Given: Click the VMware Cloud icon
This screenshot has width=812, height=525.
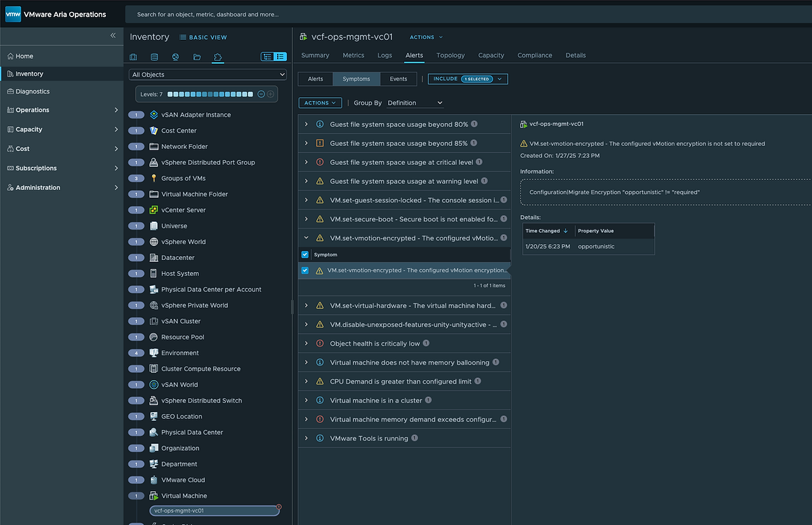Looking at the screenshot, I should point(154,480).
